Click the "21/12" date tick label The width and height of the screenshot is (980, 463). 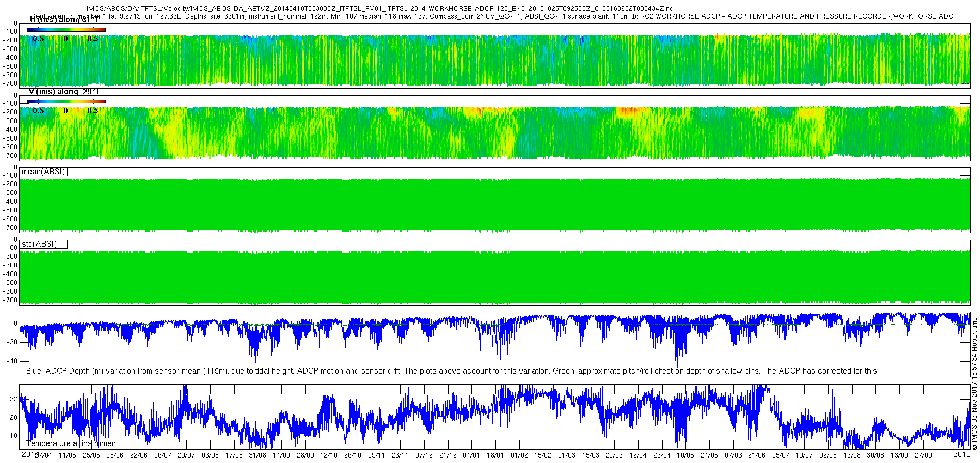(x=448, y=455)
